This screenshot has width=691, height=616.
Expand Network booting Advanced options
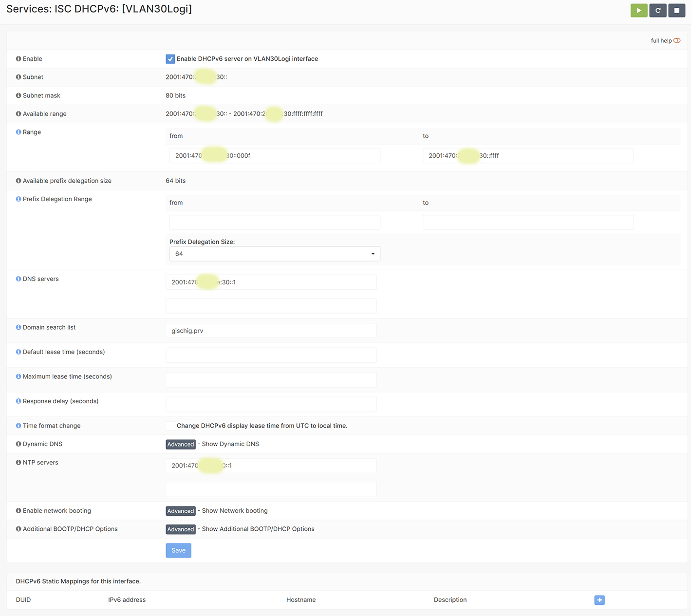click(181, 511)
